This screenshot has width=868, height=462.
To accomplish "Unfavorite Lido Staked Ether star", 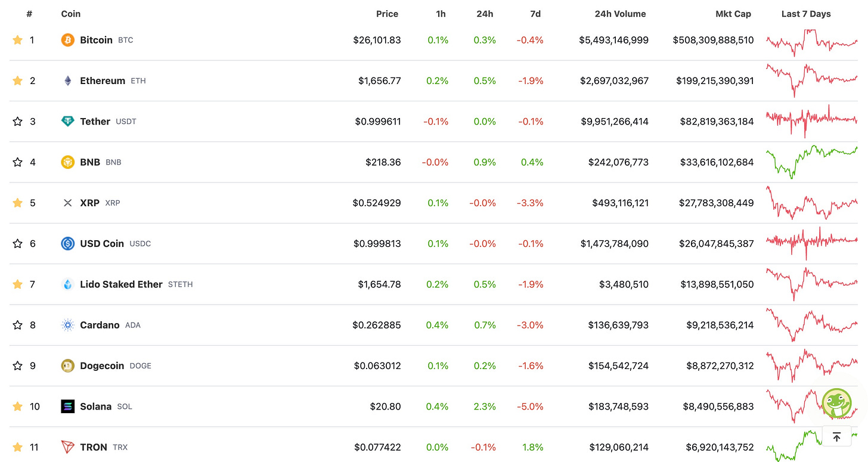I will click(x=17, y=284).
